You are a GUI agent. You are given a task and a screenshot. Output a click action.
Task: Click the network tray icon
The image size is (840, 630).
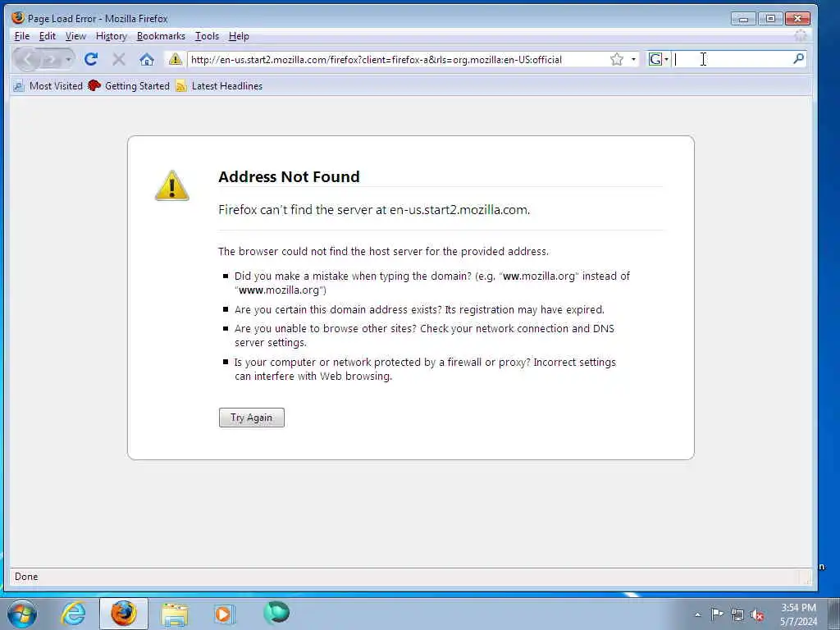point(737,614)
